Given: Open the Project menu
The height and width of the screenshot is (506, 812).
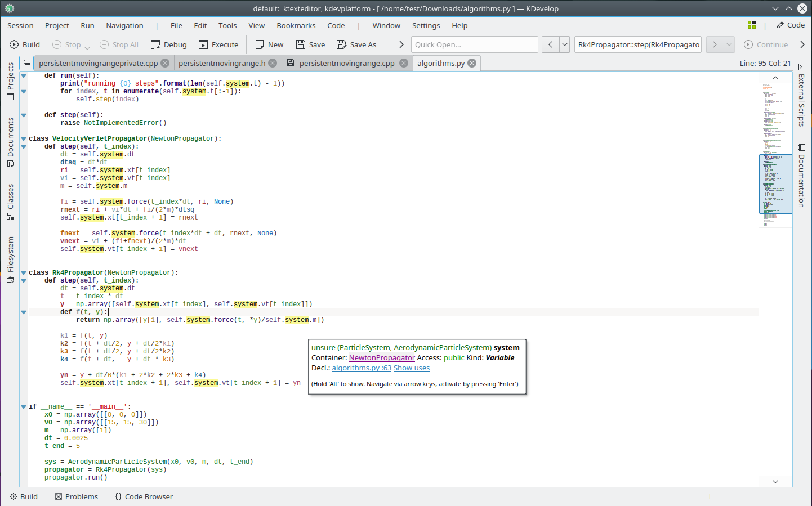Looking at the screenshot, I should click(x=57, y=25).
